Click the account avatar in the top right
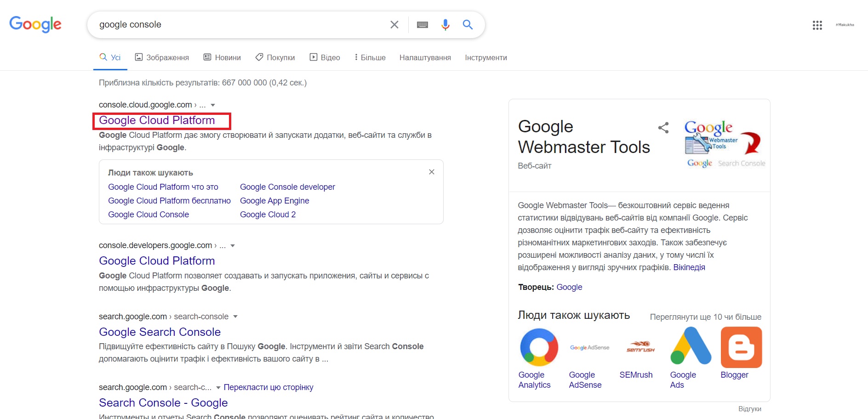The width and height of the screenshot is (868, 419). 845,25
